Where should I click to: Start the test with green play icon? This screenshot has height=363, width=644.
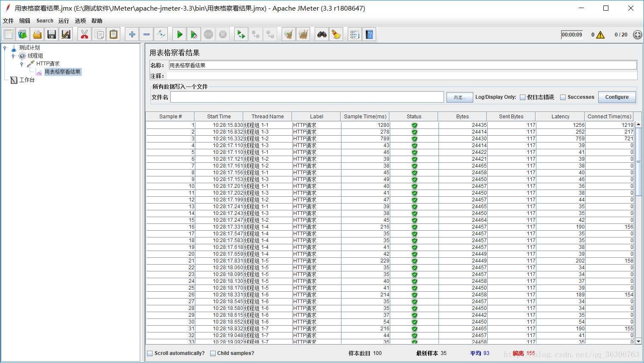(x=180, y=34)
